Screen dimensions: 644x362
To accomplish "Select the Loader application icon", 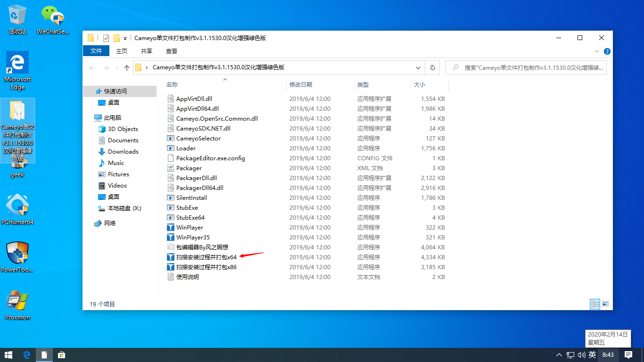I will (171, 148).
